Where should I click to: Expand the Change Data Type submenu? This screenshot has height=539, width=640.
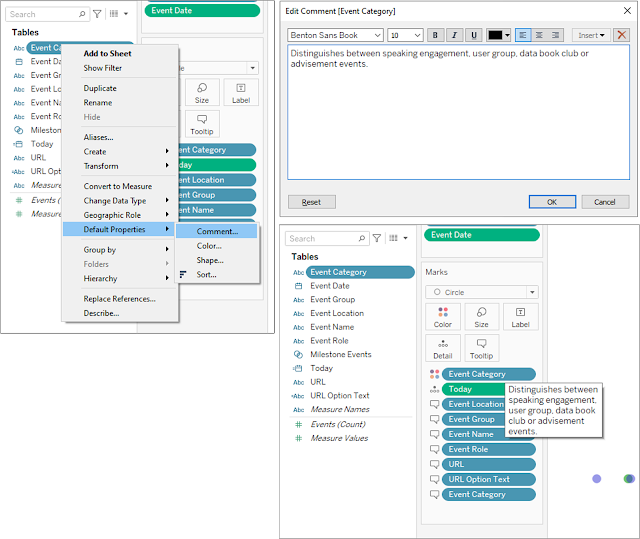coord(120,201)
